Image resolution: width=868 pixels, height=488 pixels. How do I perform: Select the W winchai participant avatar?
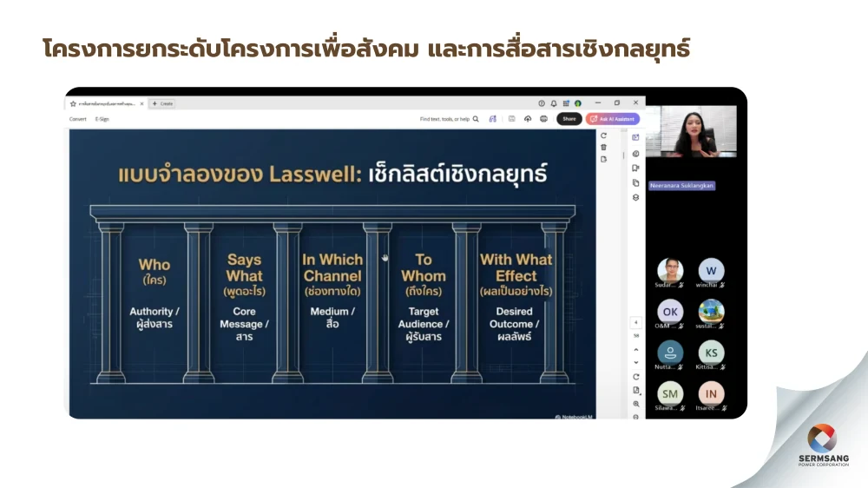click(x=712, y=270)
